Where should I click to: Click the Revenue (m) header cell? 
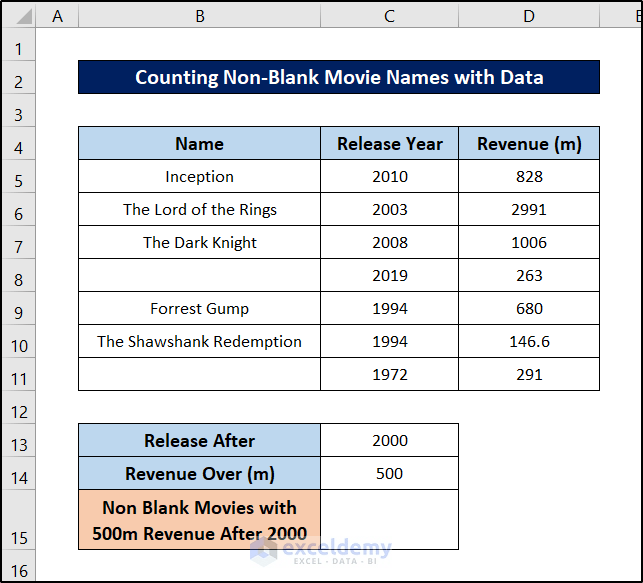coord(529,143)
